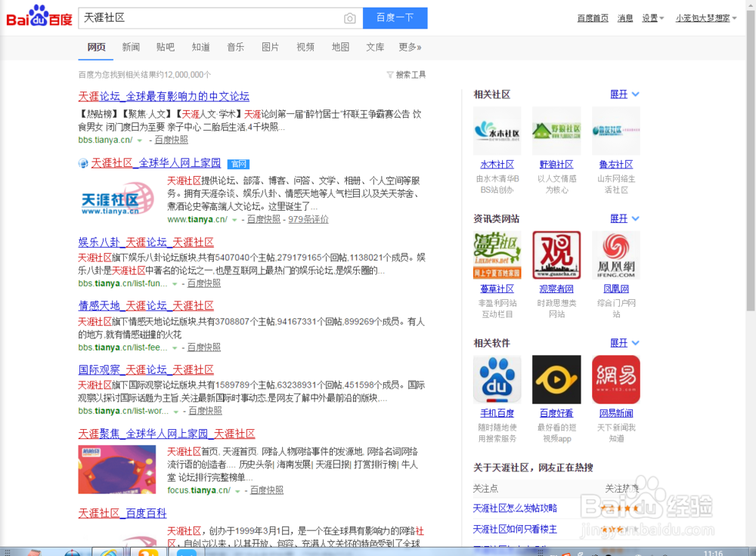Open 消息 messages link
The height and width of the screenshot is (556, 756).
(x=625, y=18)
